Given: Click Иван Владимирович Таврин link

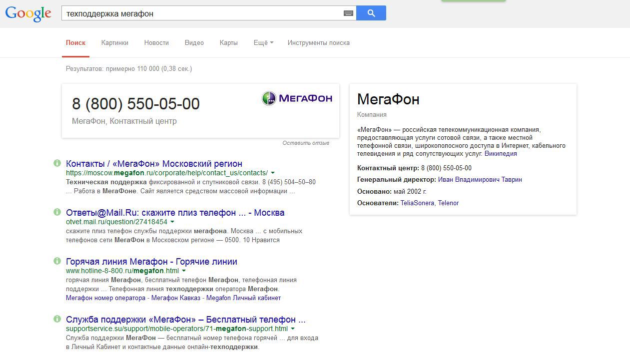Looking at the screenshot, I should click(480, 179).
